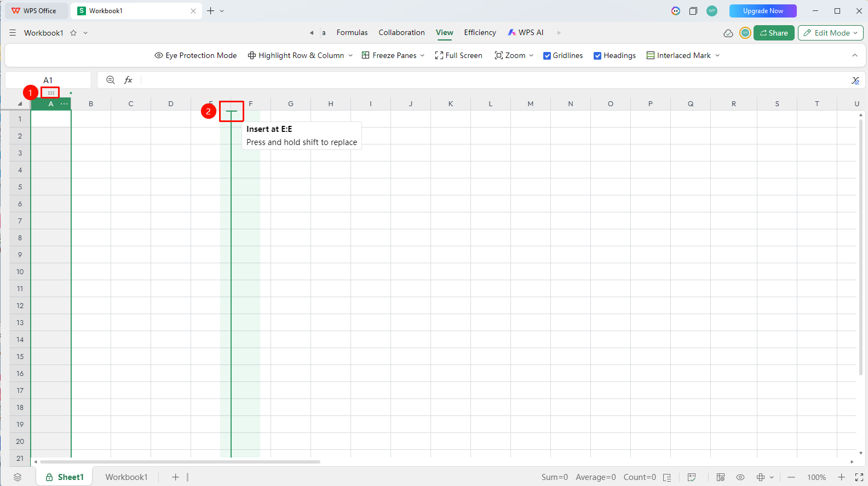Screen dimensions: 868x486
Task: Click the cloud sync status icon
Action: pos(728,33)
